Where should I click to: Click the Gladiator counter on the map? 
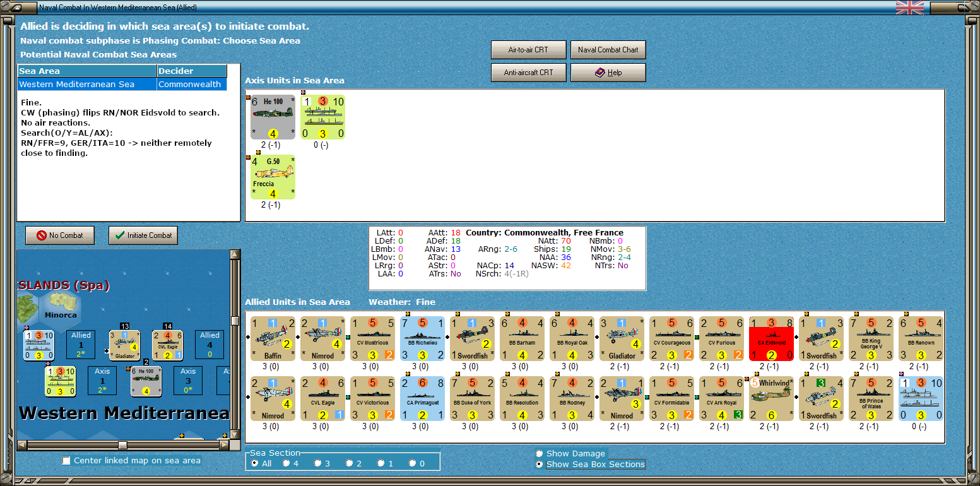(124, 345)
